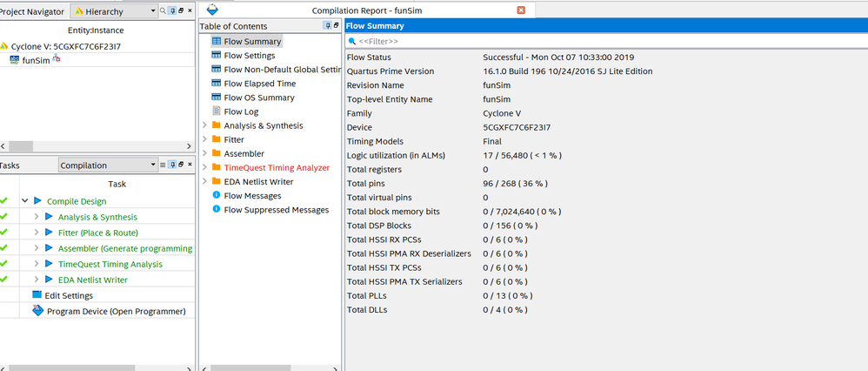Click the play icon for EDA Netlist Writer task
Image resolution: width=868 pixels, height=371 pixels.
[49, 280]
